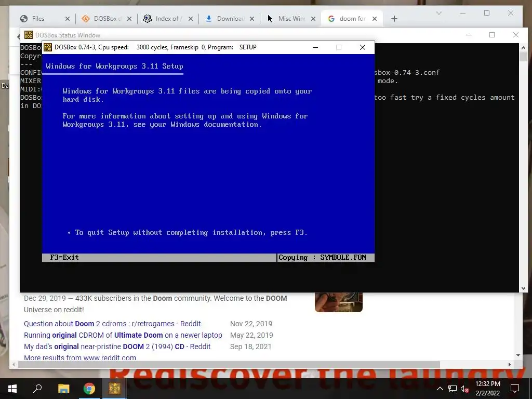The width and height of the screenshot is (532, 399).
Task: Switch to the Index of browser tab
Action: (169, 19)
